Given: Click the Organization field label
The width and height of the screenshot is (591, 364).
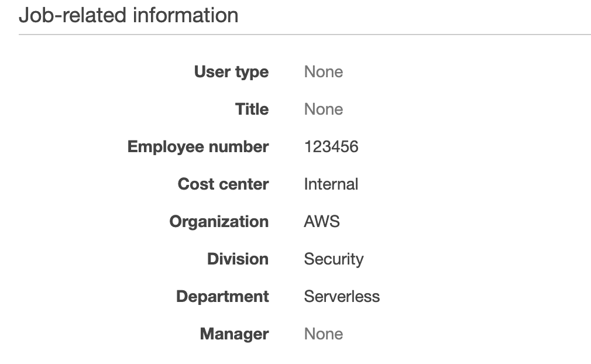Looking at the screenshot, I should point(218,221).
